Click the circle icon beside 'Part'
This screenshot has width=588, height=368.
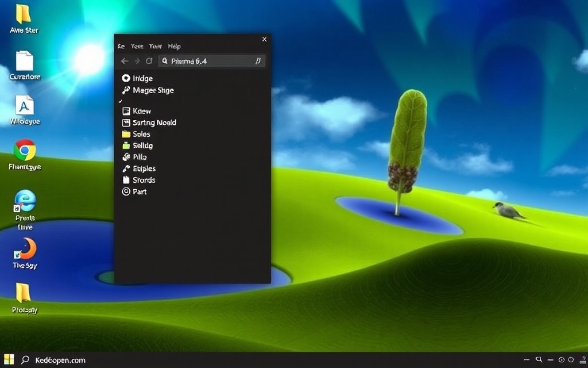pyautogui.click(x=126, y=191)
